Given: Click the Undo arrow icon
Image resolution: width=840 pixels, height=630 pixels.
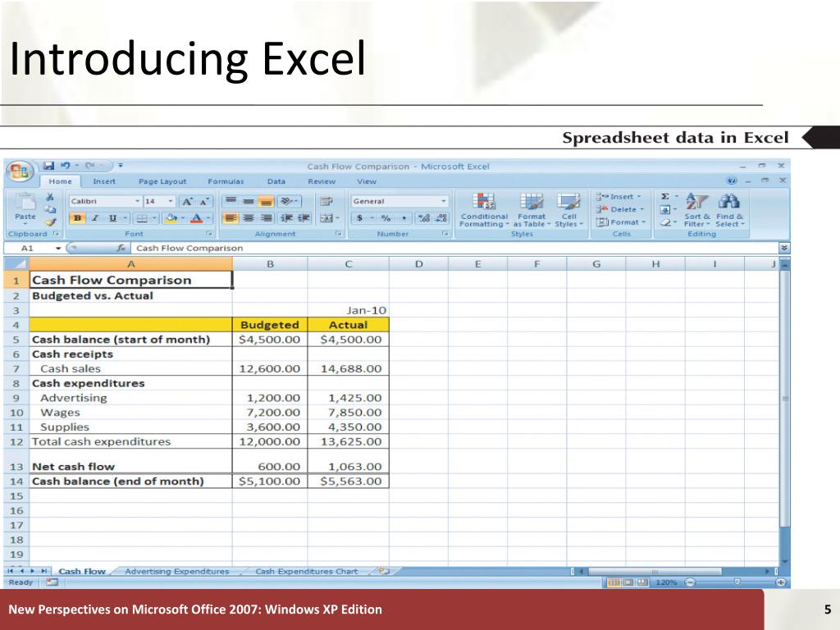Looking at the screenshot, I should 66,166.
